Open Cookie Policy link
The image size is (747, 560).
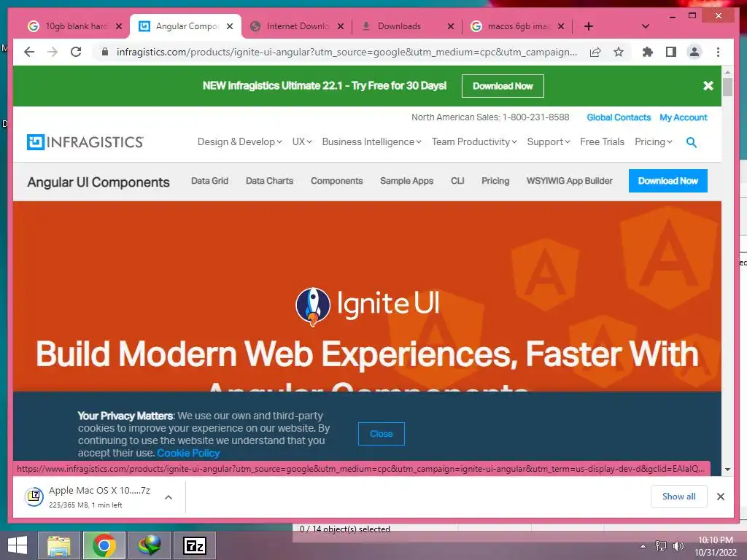[188, 453]
